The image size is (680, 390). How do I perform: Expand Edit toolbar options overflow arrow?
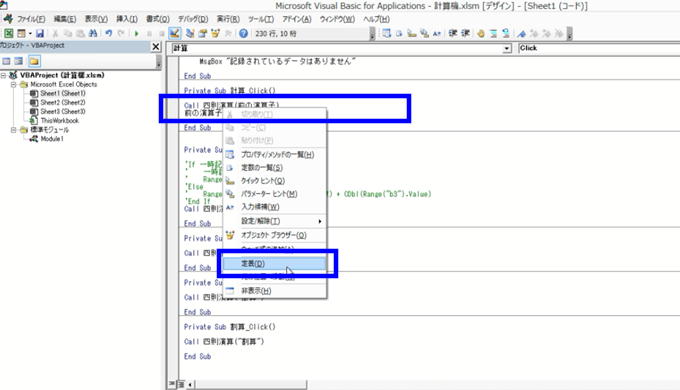[x=569, y=33]
